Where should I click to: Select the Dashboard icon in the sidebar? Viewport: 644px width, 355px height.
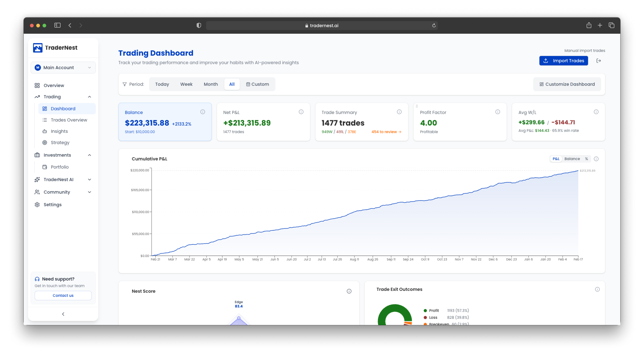(45, 109)
